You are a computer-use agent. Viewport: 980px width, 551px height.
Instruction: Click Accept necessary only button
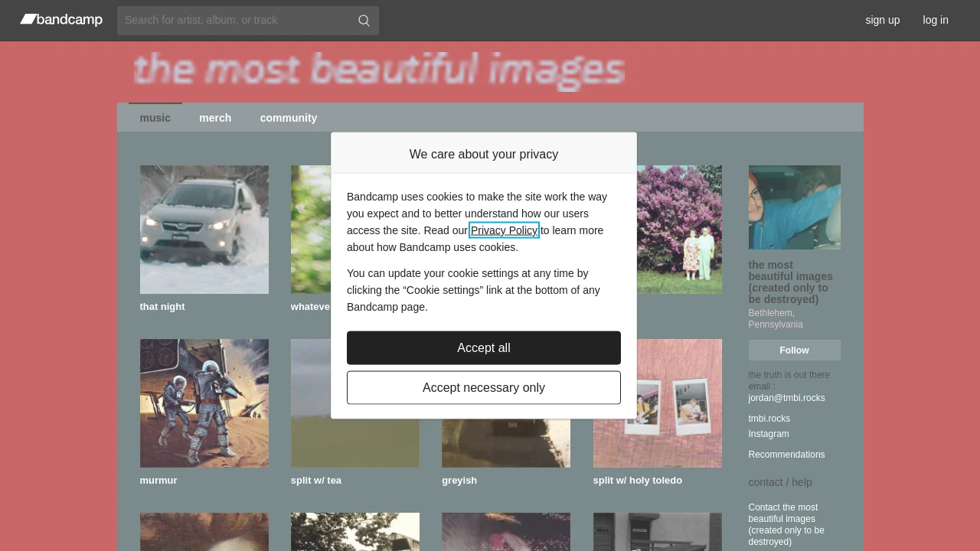[484, 387]
